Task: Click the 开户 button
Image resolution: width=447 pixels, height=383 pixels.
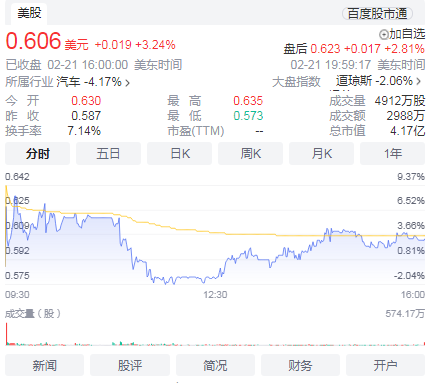Action: pos(385,365)
